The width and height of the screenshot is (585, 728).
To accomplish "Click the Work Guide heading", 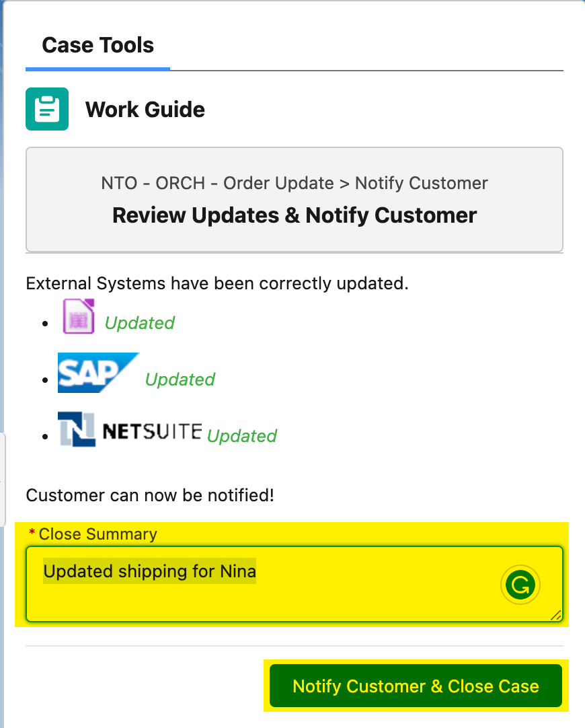I will coord(145,110).
